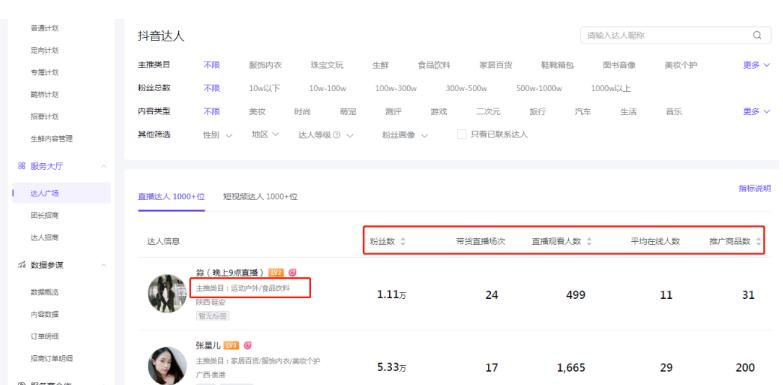Switch to 直播达人 1000+位 tab

click(171, 197)
